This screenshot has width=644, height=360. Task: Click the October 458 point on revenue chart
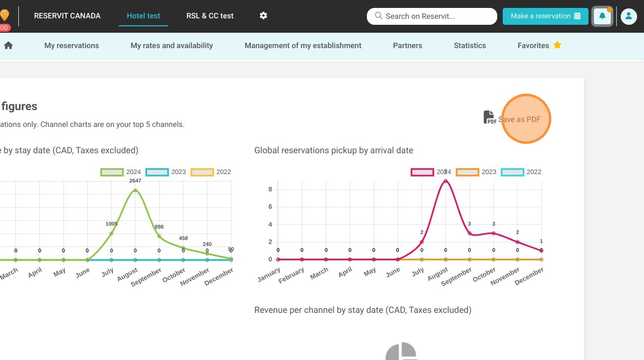[183, 248]
